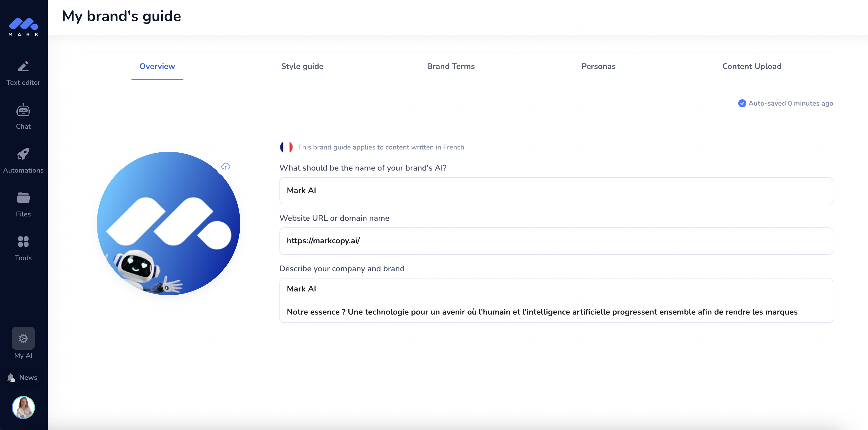This screenshot has height=430, width=868.
Task: Open your profile picture at the bottom
Action: (x=23, y=407)
